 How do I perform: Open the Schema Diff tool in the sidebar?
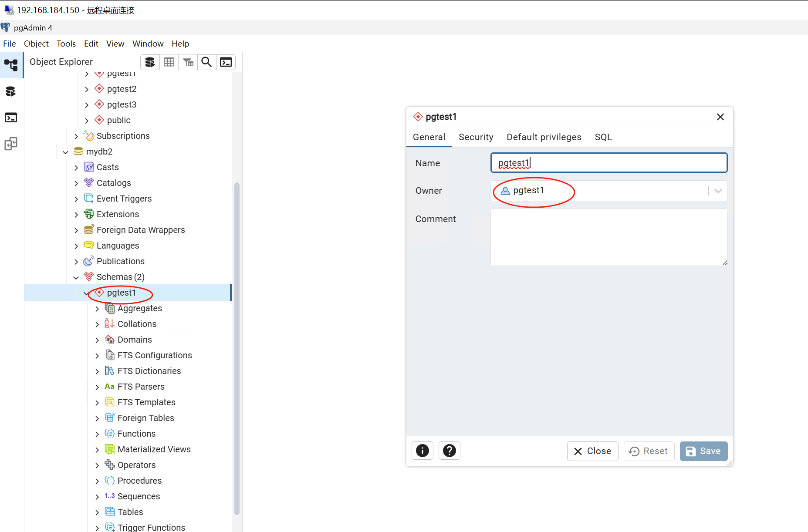(x=11, y=143)
